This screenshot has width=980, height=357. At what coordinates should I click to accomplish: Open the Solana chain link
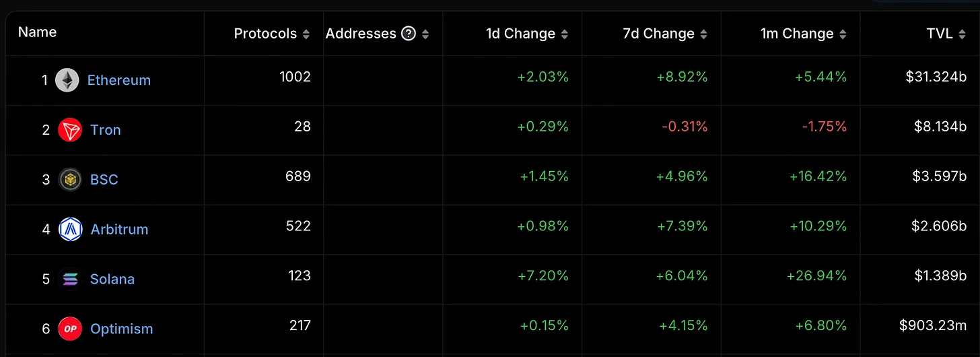tap(112, 279)
